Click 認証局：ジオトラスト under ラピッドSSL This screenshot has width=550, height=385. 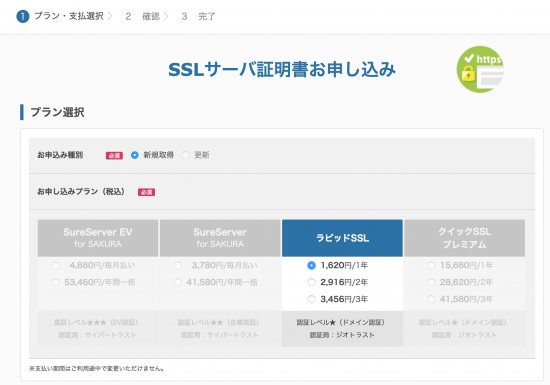(342, 335)
